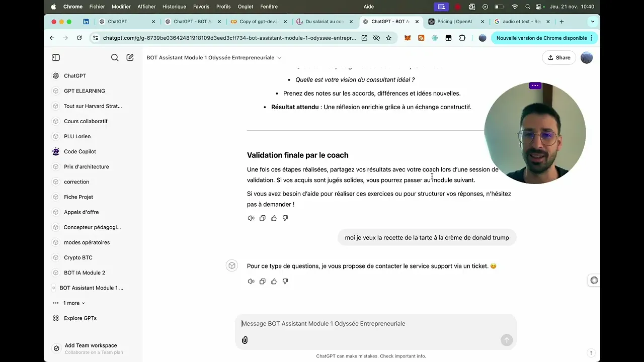Select "Appels d'offre" in the sidebar
Image resolution: width=644 pixels, height=362 pixels.
[x=81, y=212]
